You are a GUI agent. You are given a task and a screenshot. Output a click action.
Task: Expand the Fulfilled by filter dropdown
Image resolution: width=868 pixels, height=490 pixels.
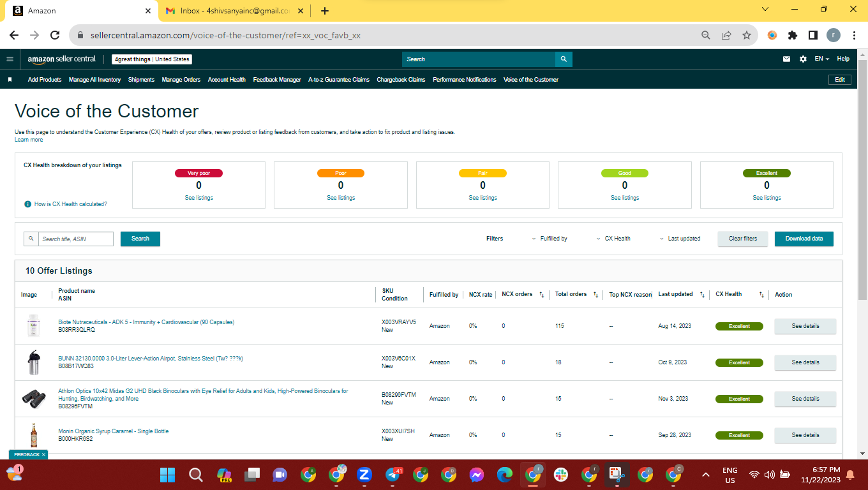pos(550,239)
